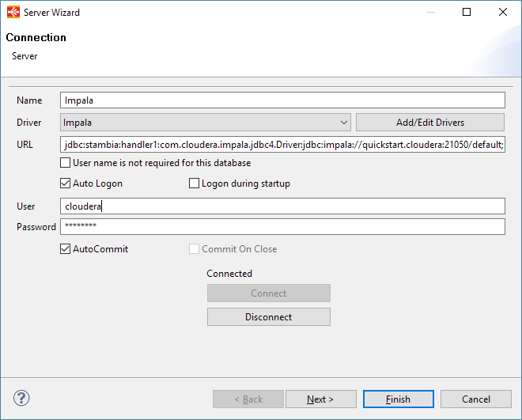Maximize the Server Wizard window

(467, 13)
